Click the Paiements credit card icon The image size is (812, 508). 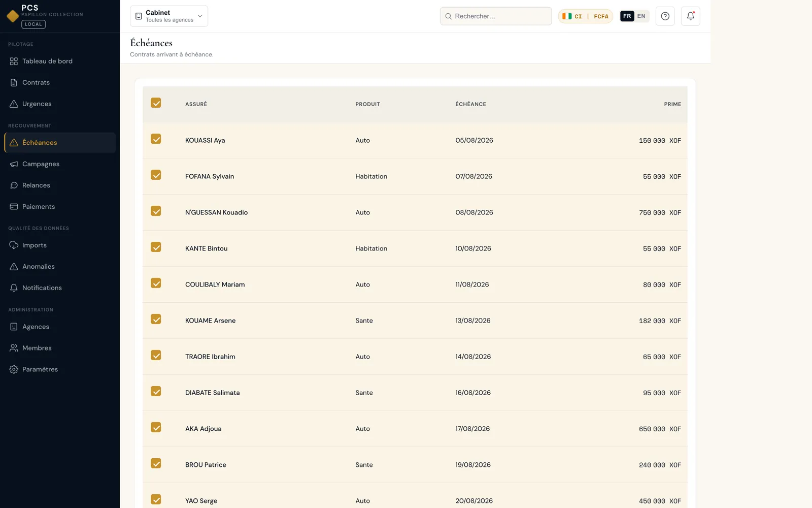click(x=14, y=207)
